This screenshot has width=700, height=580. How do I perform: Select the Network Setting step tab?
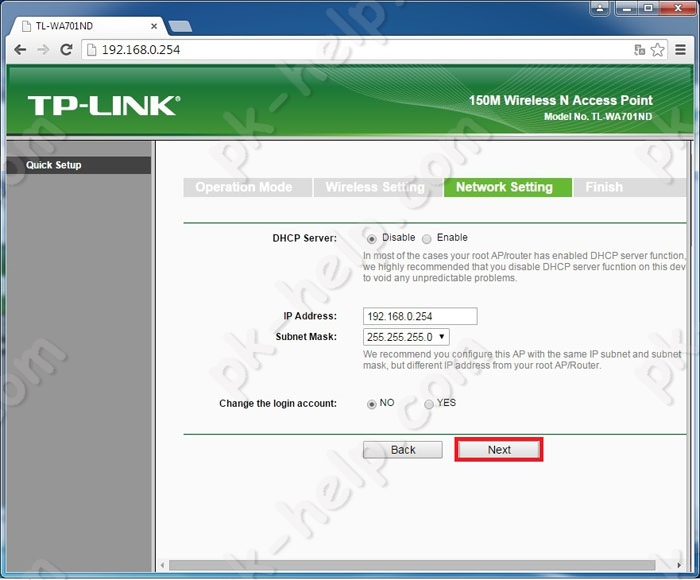[508, 187]
